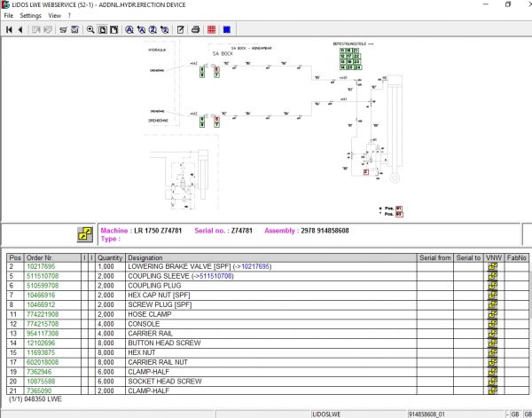The image size is (532, 418).
Task: Open order number 511510708 in Order Nr. column
Action: (43, 276)
